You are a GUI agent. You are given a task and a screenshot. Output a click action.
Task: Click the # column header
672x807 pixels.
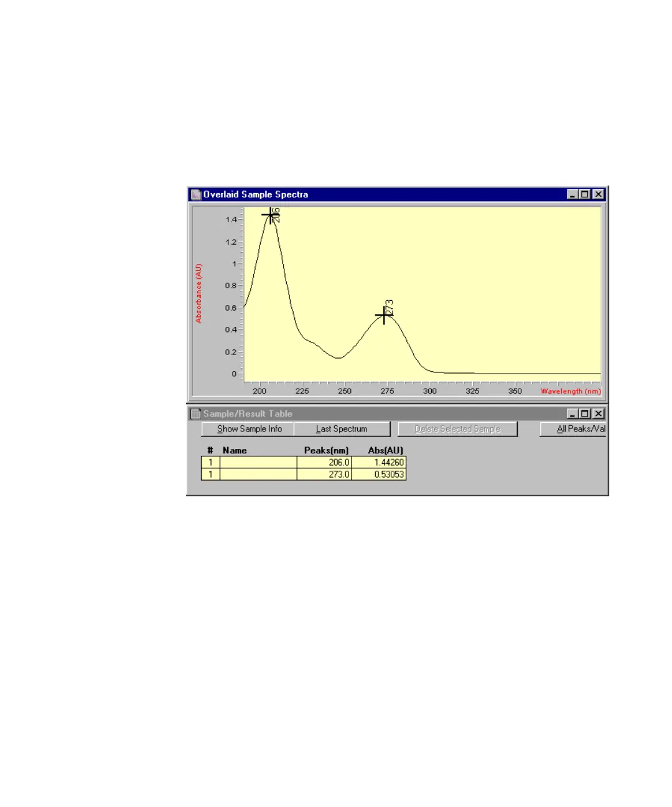[x=210, y=450]
